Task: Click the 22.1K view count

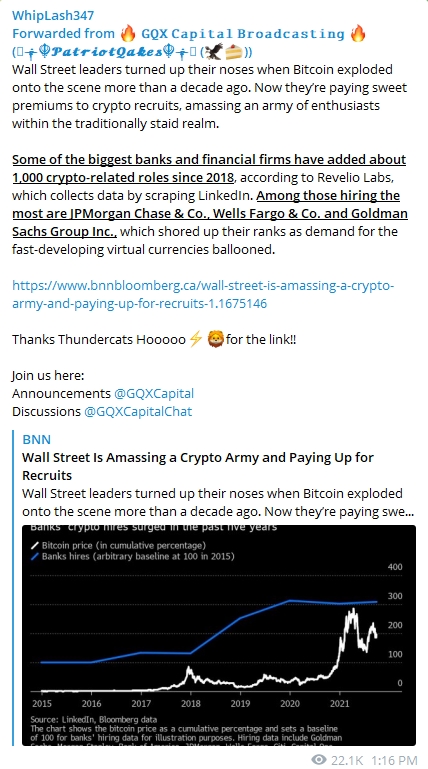Action: click(x=347, y=760)
